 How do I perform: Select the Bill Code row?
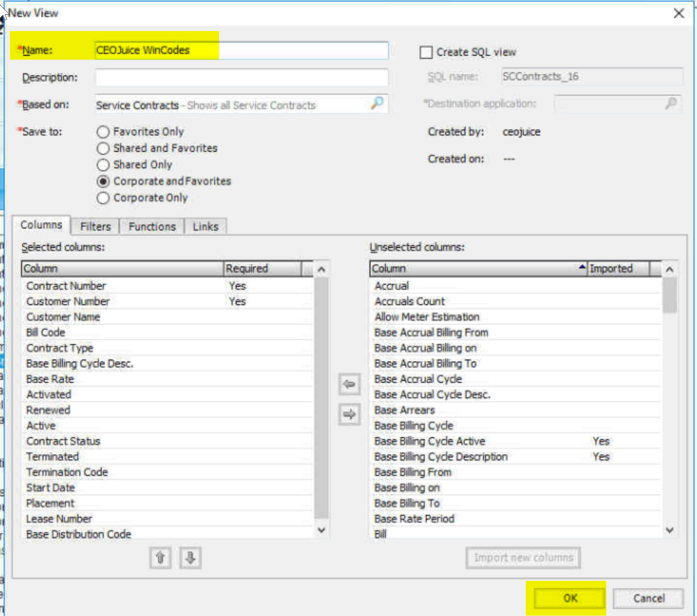tap(167, 332)
